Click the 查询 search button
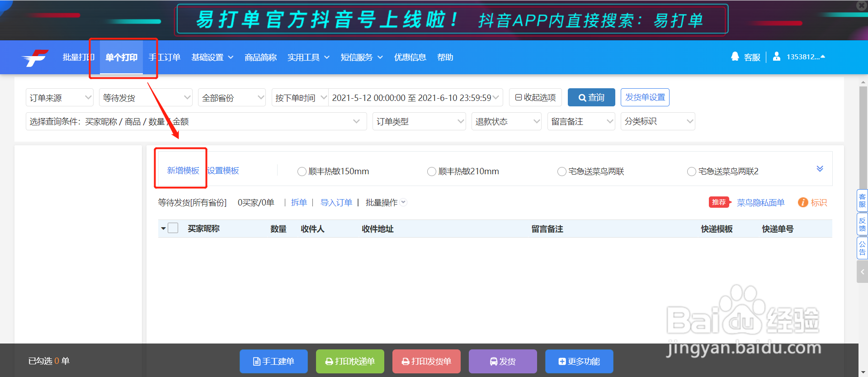Screen dimensions: 868x377 591,97
